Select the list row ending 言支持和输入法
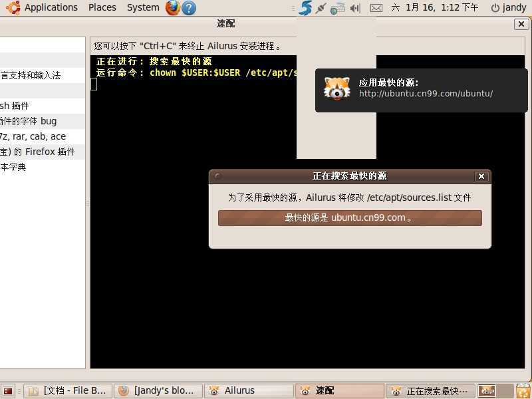The width and height of the screenshot is (532, 399). tap(43, 75)
